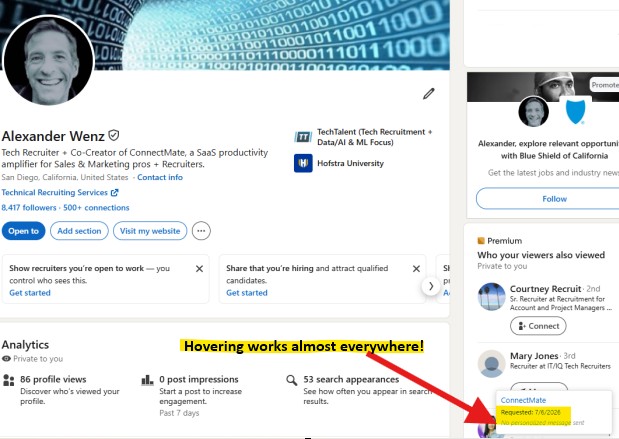619x439 pixels.
Task: Click the eye icon beside Private to you
Action: pyautogui.click(x=6, y=359)
